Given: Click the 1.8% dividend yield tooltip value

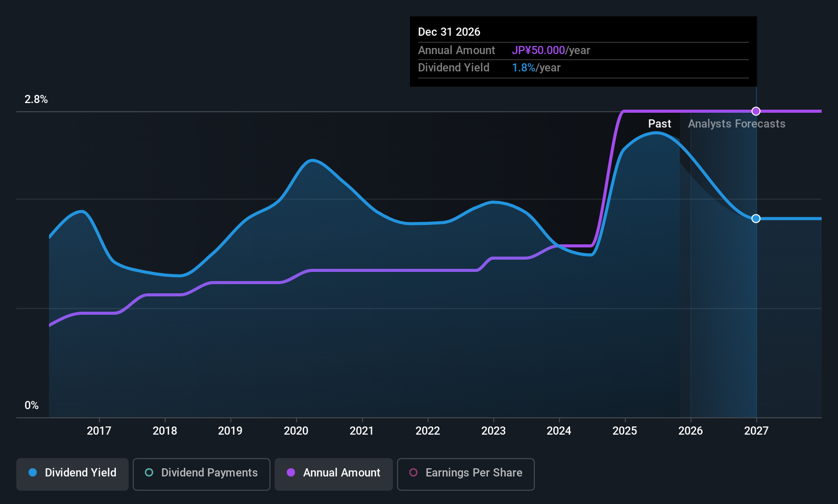Looking at the screenshot, I should (524, 68).
